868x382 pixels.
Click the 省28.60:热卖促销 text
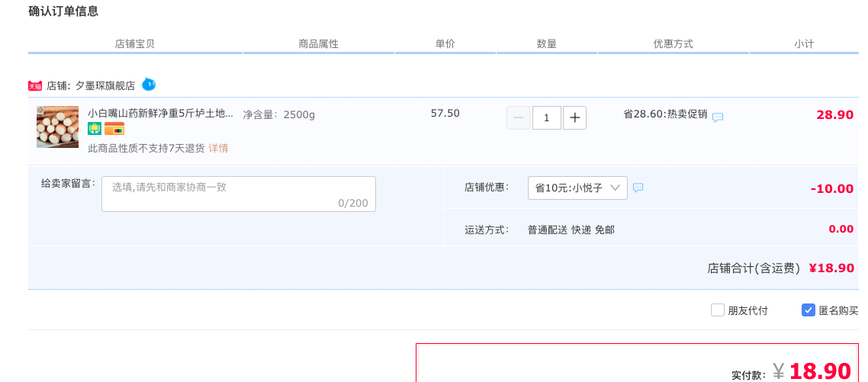[x=665, y=114]
